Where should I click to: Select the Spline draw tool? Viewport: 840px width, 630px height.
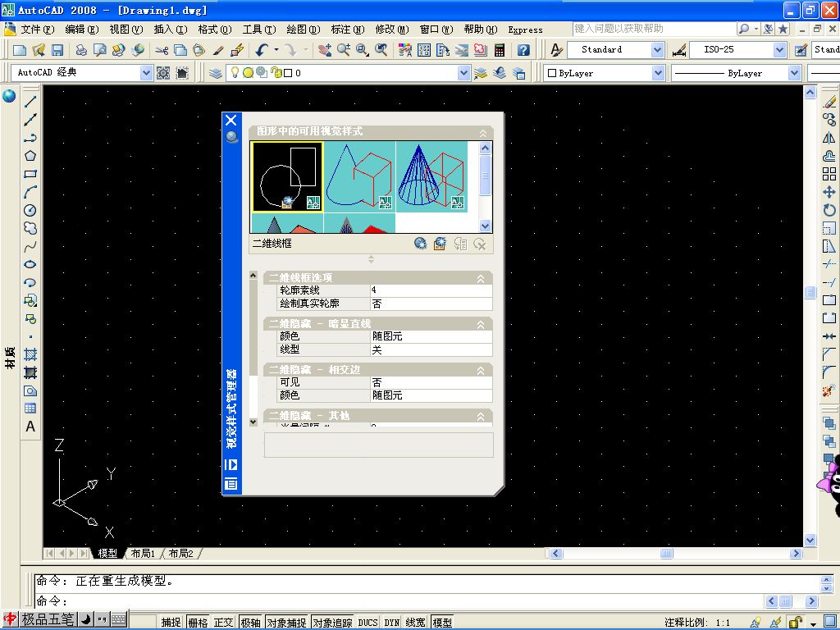(x=30, y=246)
